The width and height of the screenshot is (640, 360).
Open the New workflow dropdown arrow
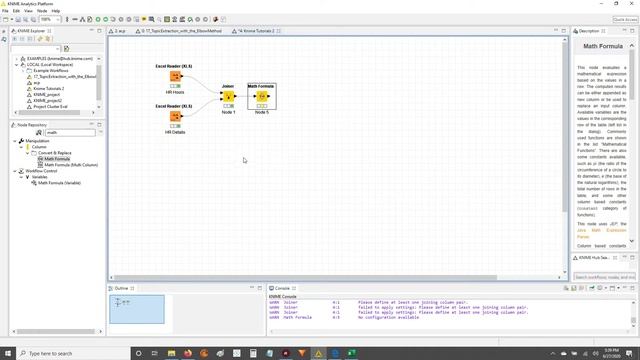(x=11, y=19)
